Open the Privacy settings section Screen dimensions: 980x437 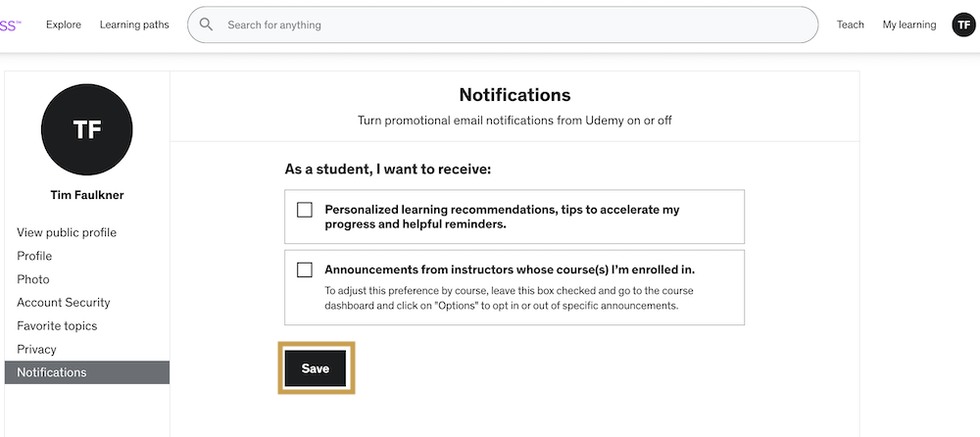click(x=36, y=350)
